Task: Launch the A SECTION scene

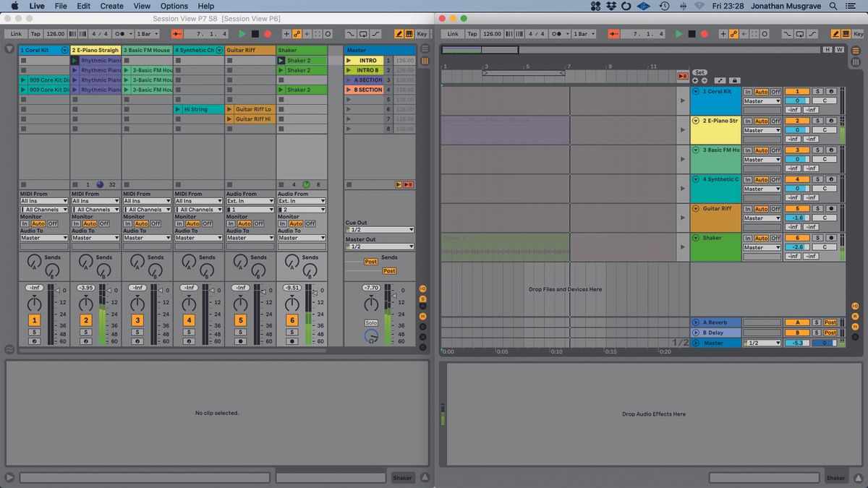Action: (x=349, y=80)
